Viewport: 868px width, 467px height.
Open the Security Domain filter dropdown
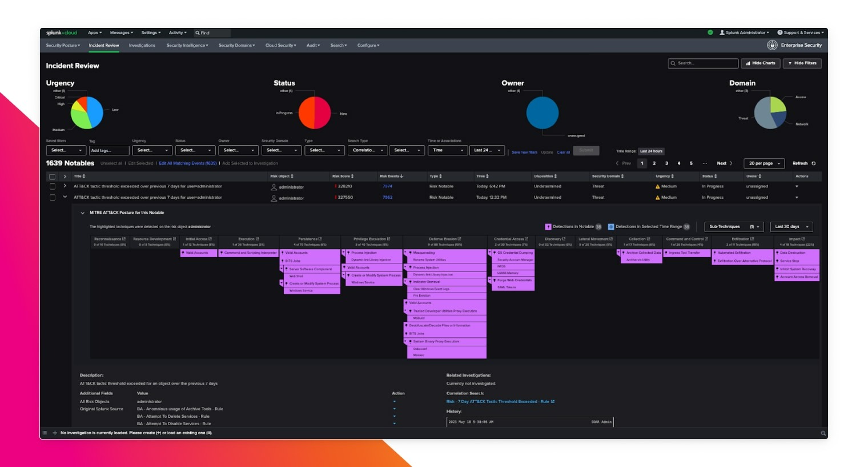(x=282, y=150)
